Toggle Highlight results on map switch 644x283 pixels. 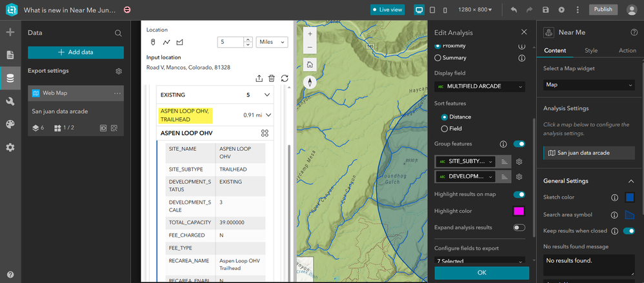coord(519,195)
